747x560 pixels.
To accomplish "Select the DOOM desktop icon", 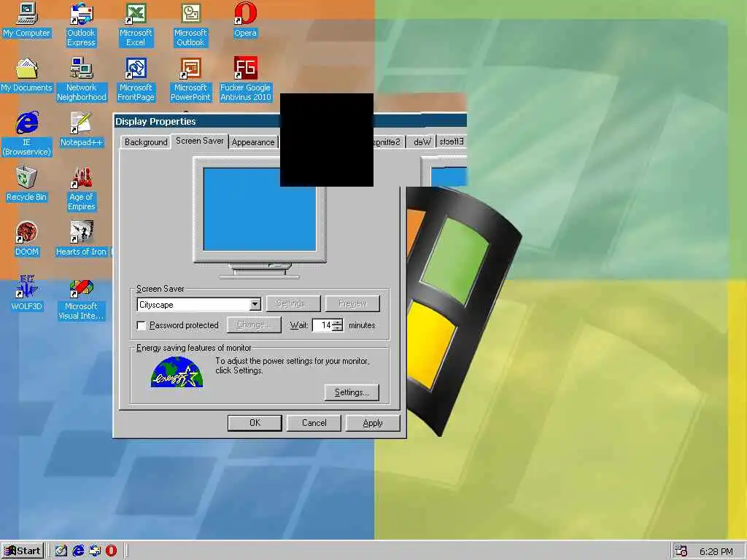I will tap(27, 239).
